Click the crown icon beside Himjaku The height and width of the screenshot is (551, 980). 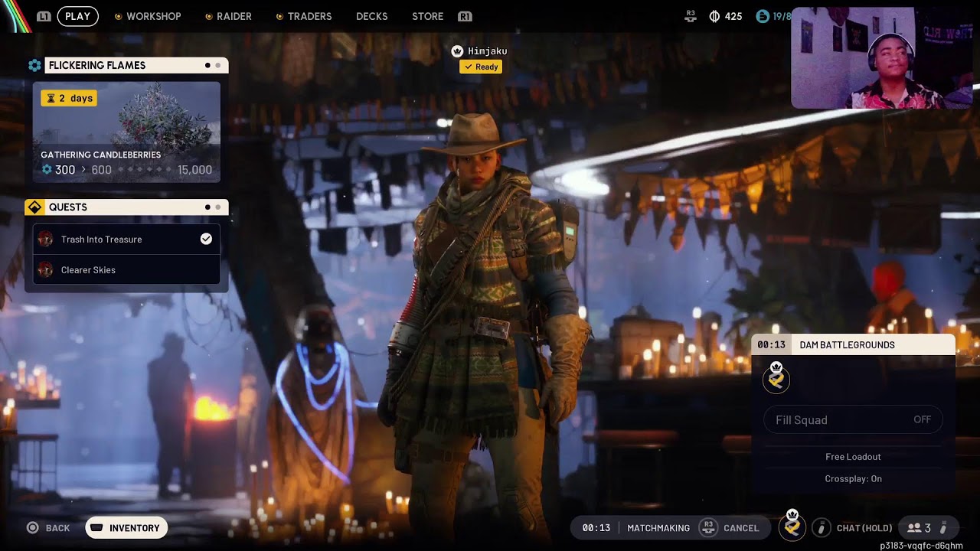tap(457, 51)
